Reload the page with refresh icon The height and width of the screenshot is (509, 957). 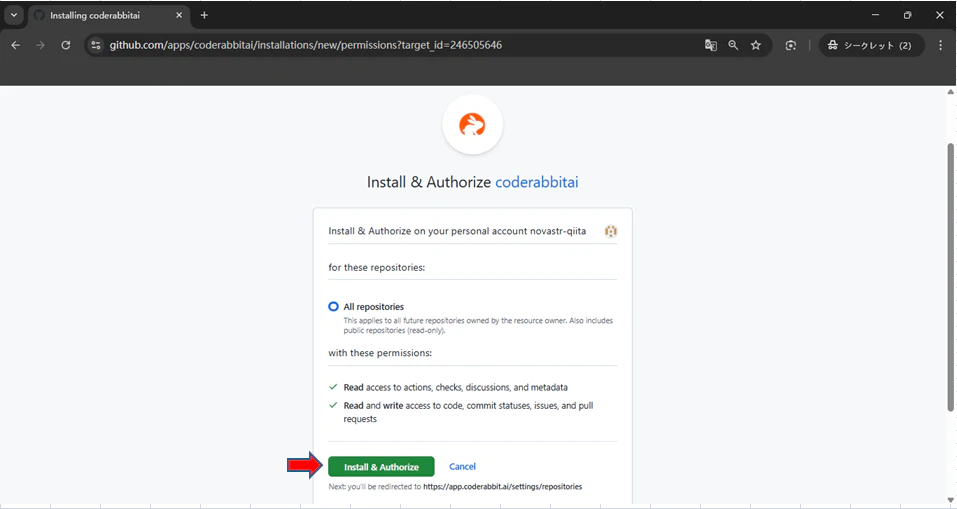pos(65,45)
